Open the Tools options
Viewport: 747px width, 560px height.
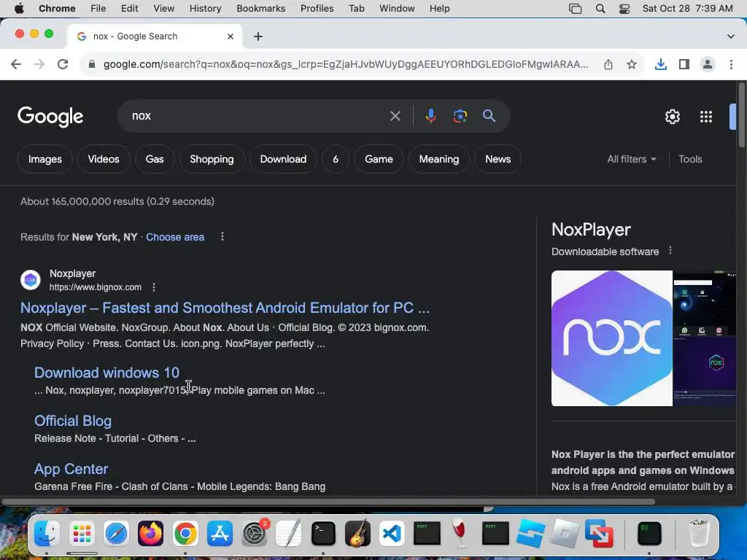pyautogui.click(x=690, y=159)
